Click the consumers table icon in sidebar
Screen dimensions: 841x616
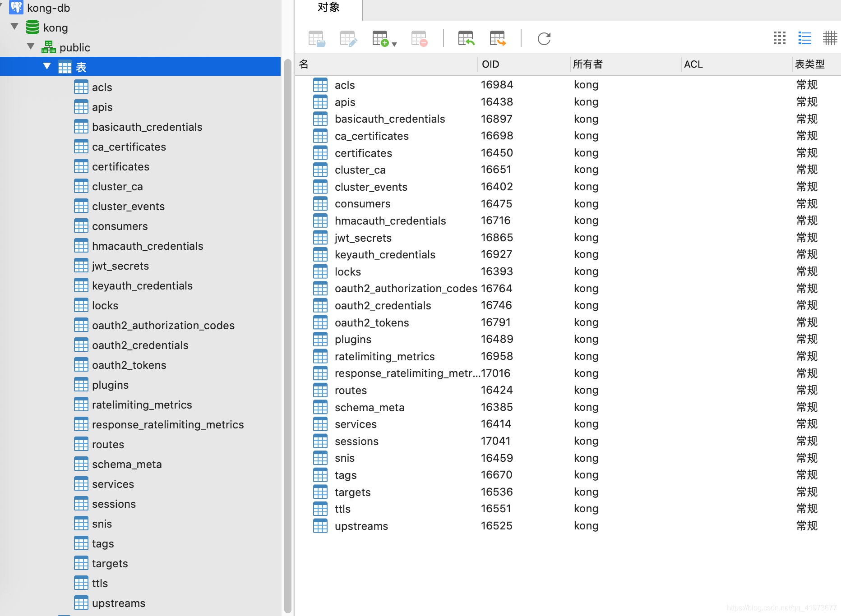[81, 226]
